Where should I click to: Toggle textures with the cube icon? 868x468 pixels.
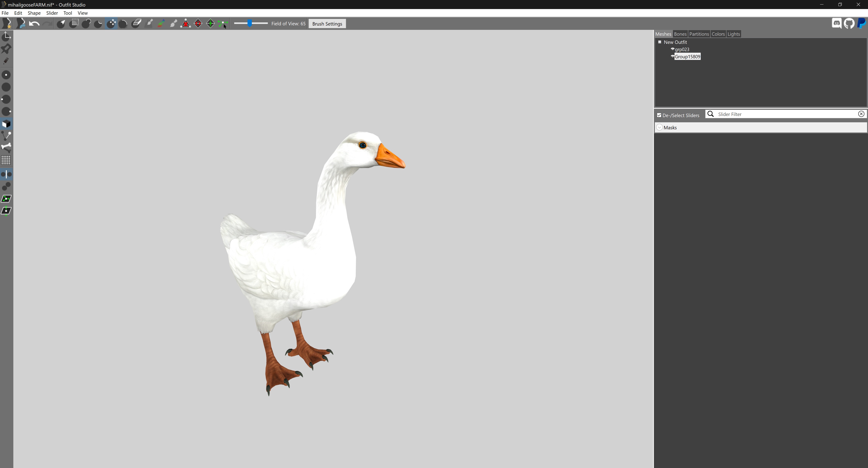(x=6, y=124)
